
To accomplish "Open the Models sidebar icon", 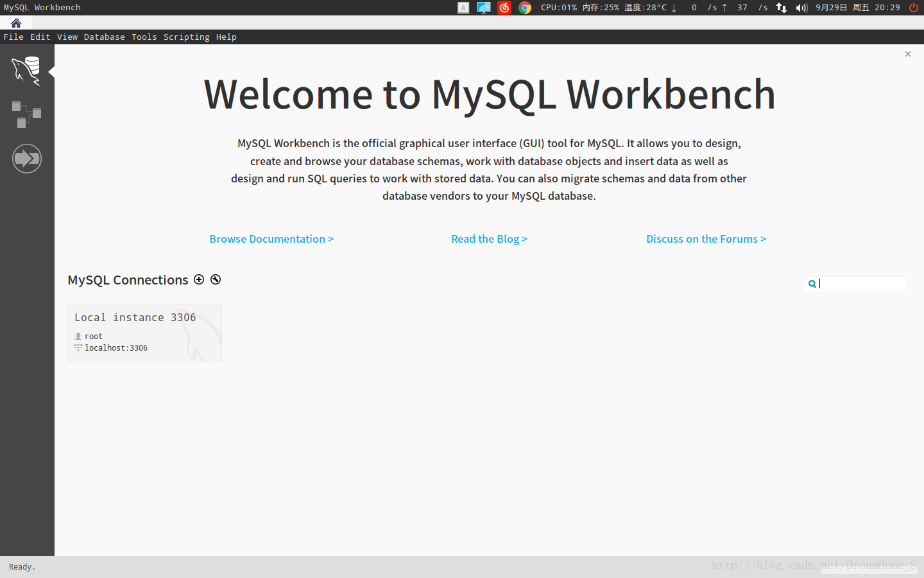I will [x=26, y=114].
